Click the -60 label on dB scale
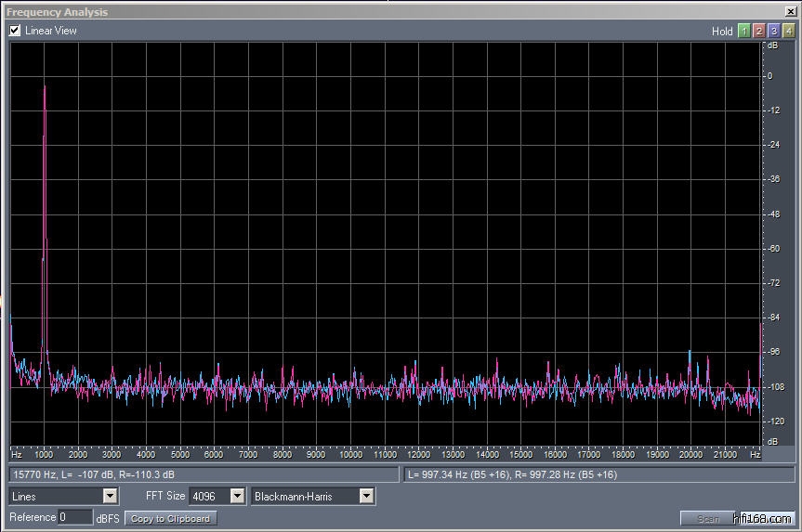Screen dimensions: 802x532 click(x=773, y=249)
